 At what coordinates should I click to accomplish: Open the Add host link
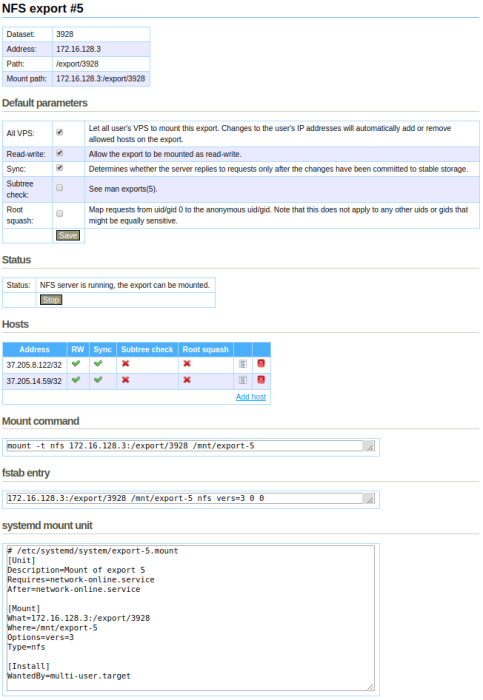point(251,396)
